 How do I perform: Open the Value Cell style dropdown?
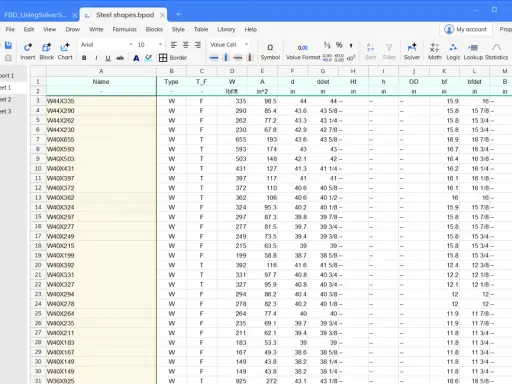pyautogui.click(x=229, y=45)
